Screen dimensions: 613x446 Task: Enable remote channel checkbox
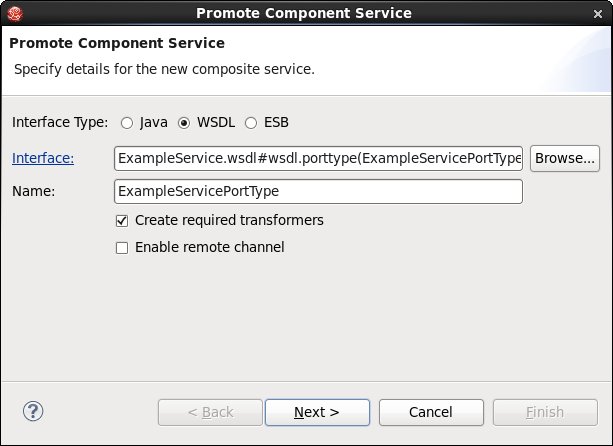[x=123, y=247]
